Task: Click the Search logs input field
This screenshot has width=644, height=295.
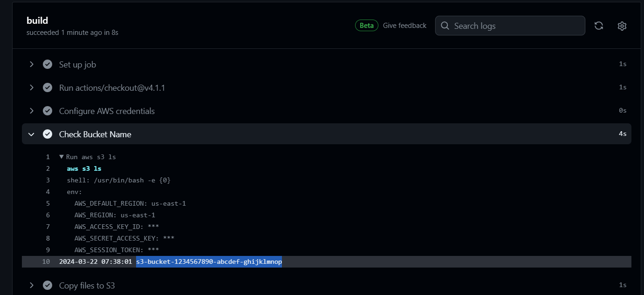Action: click(510, 26)
